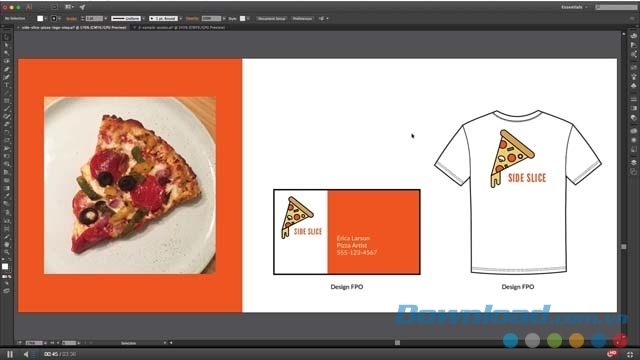Click the Fill swatch at toolbar bottom
Screen dimensions: 640x360
[x=5, y=267]
